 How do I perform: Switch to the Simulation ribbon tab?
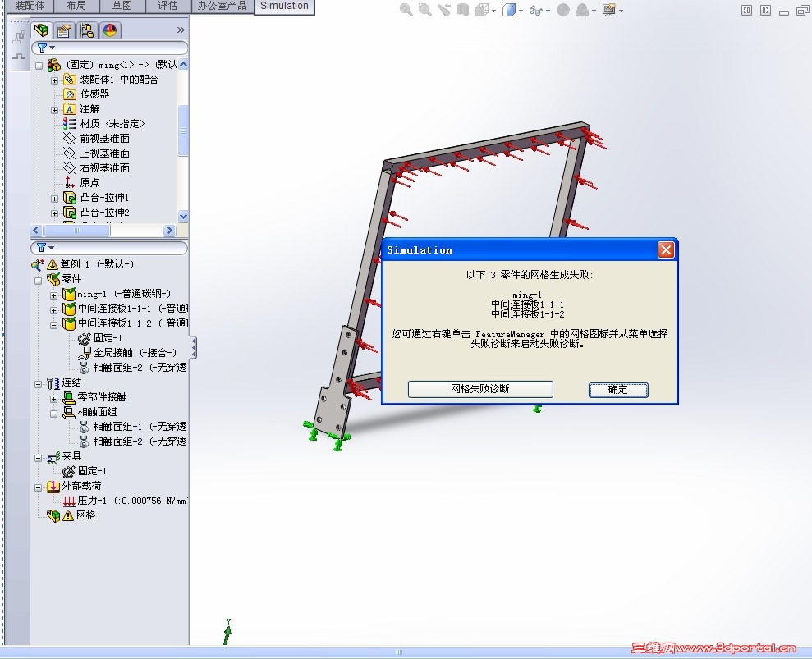tap(283, 7)
